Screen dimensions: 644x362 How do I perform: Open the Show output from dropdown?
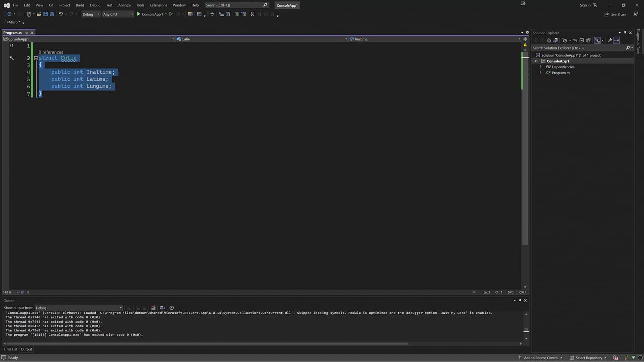pyautogui.click(x=78, y=308)
